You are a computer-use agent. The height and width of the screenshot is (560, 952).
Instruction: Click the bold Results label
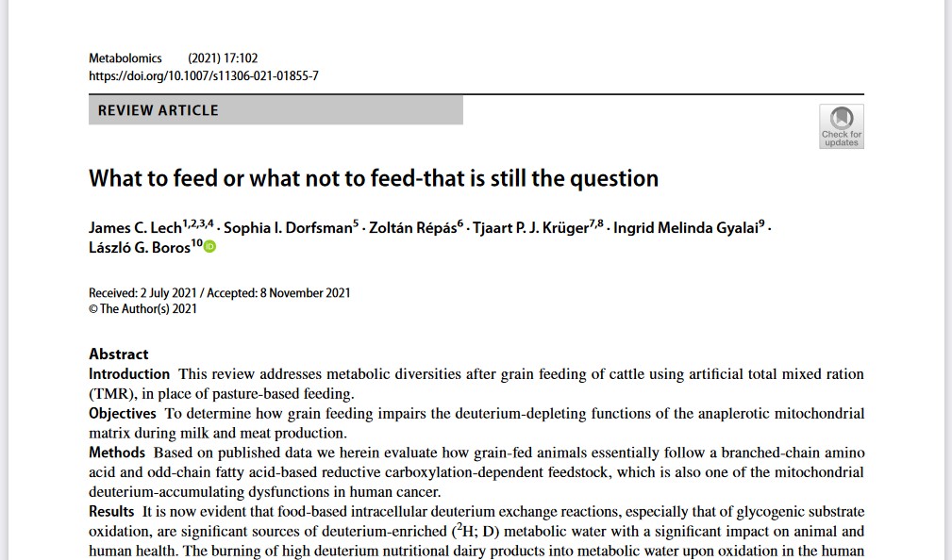point(111,512)
